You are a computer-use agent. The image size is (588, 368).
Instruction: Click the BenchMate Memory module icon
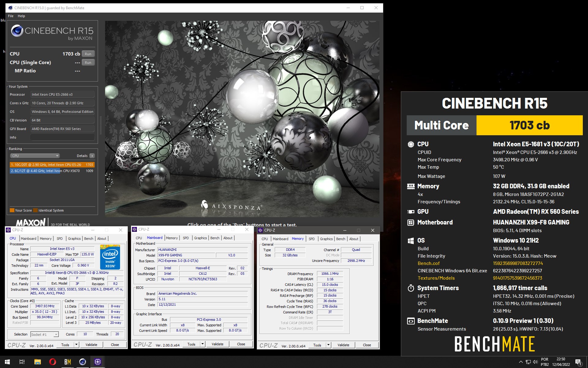click(x=411, y=186)
